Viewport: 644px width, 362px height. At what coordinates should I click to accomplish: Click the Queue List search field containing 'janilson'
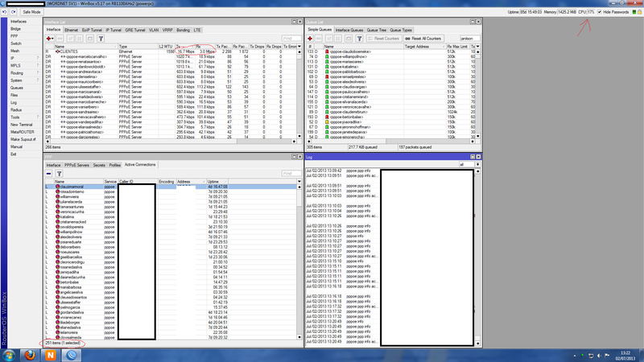470,39
